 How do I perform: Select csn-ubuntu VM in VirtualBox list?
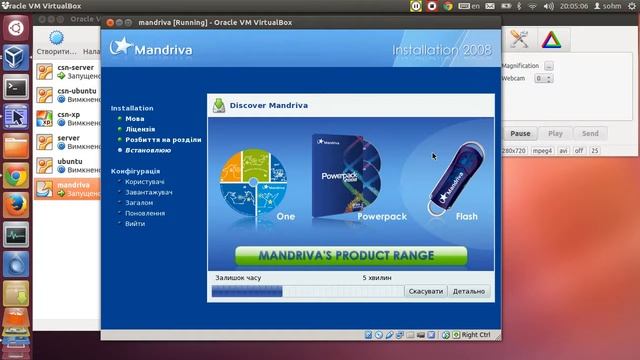[68, 95]
